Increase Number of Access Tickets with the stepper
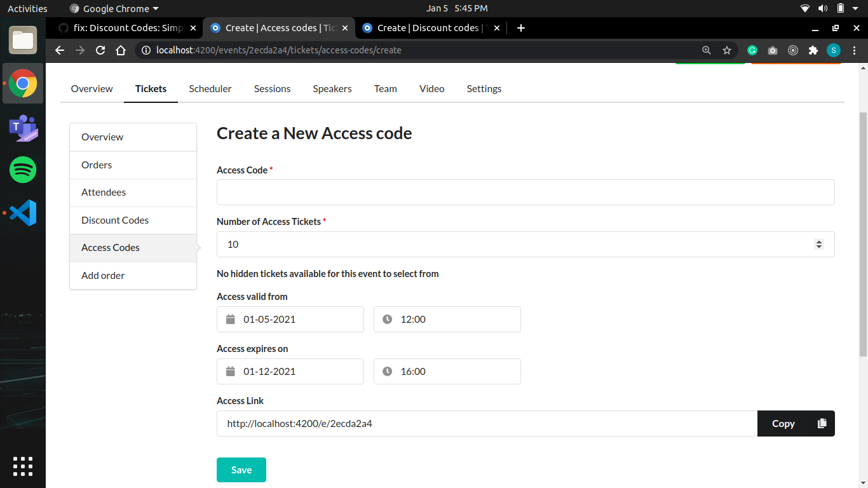This screenshot has height=488, width=868. point(818,241)
